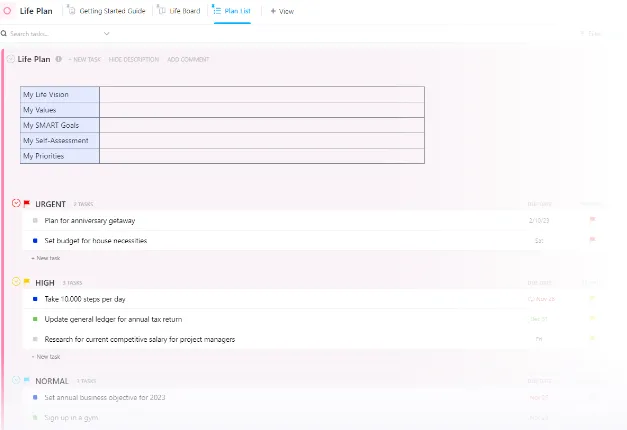Open the Filter option at top right
Viewport: 627px width, 430px height.
(591, 34)
